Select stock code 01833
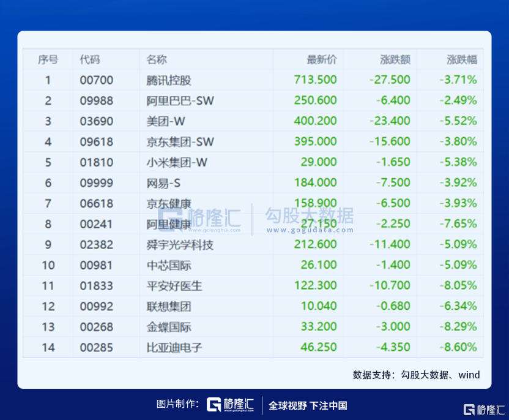 click(97, 286)
